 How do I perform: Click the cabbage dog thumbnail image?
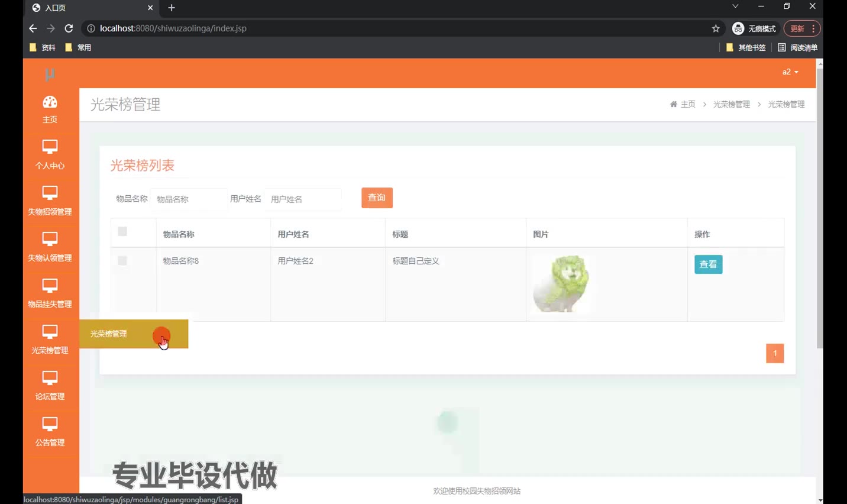(x=561, y=284)
